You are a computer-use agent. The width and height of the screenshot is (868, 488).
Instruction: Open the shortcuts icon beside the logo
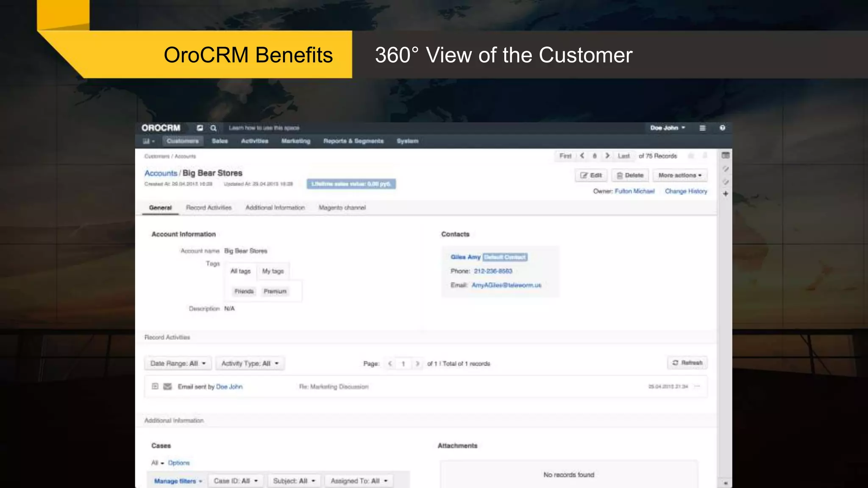[x=200, y=128]
